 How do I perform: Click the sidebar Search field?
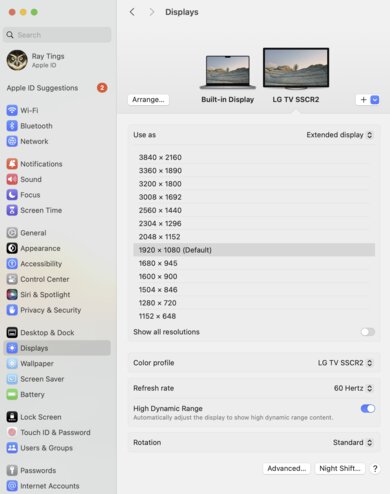point(57,35)
